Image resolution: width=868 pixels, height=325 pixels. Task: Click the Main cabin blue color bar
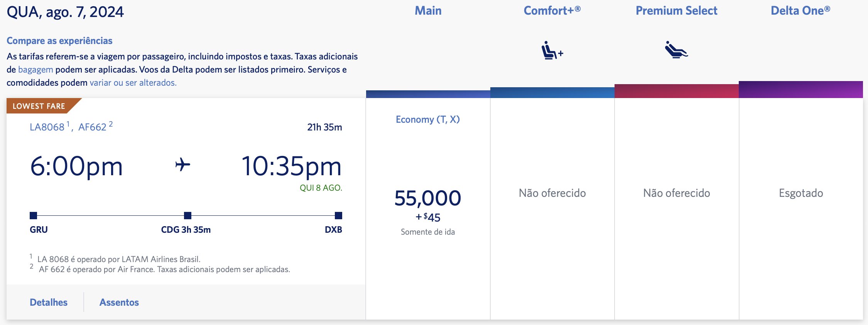tap(428, 94)
